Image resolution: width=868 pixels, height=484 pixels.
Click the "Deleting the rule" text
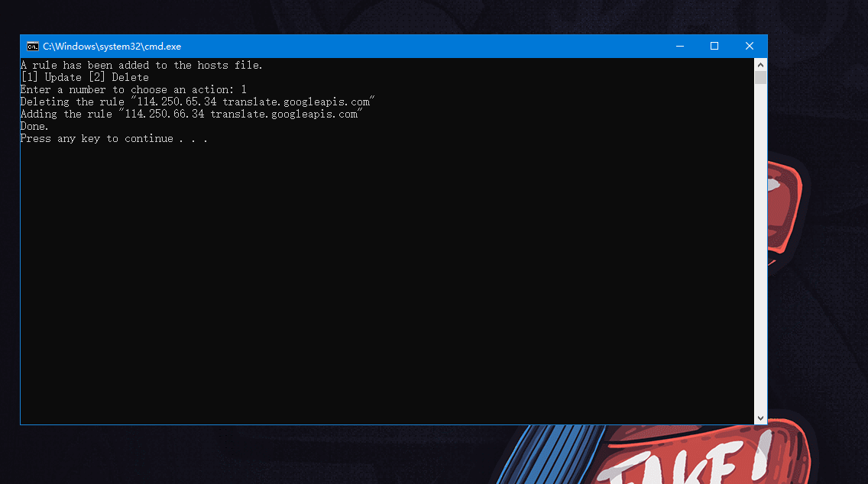coord(72,102)
